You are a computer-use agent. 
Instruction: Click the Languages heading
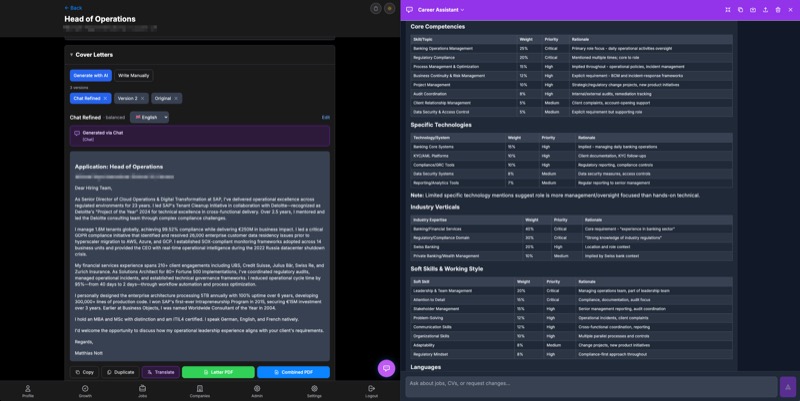[x=426, y=367]
